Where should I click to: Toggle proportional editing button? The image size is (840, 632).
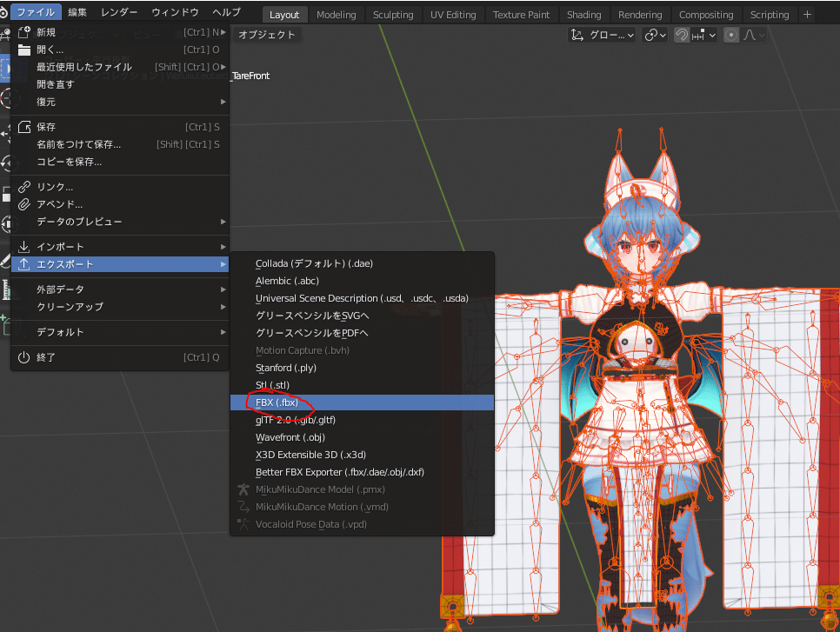pyautogui.click(x=731, y=35)
